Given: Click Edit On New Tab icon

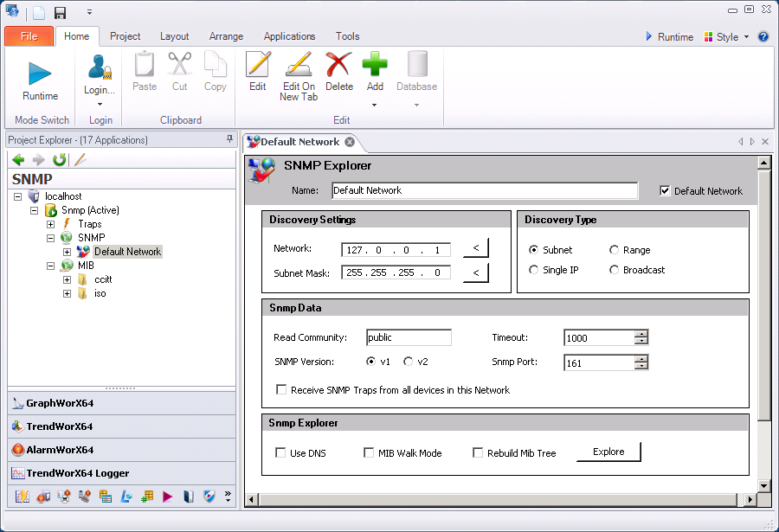Looking at the screenshot, I should 298,66.
